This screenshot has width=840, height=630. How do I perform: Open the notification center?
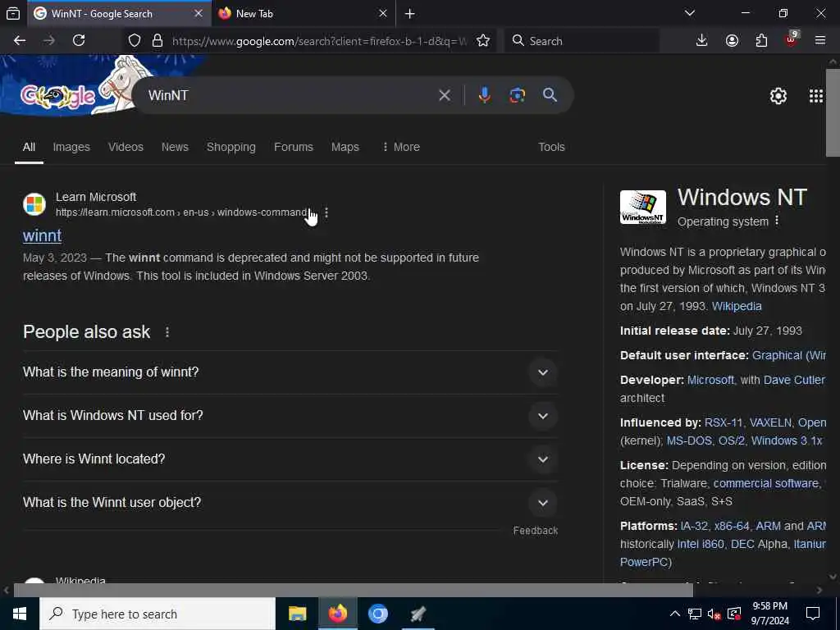coord(813,614)
